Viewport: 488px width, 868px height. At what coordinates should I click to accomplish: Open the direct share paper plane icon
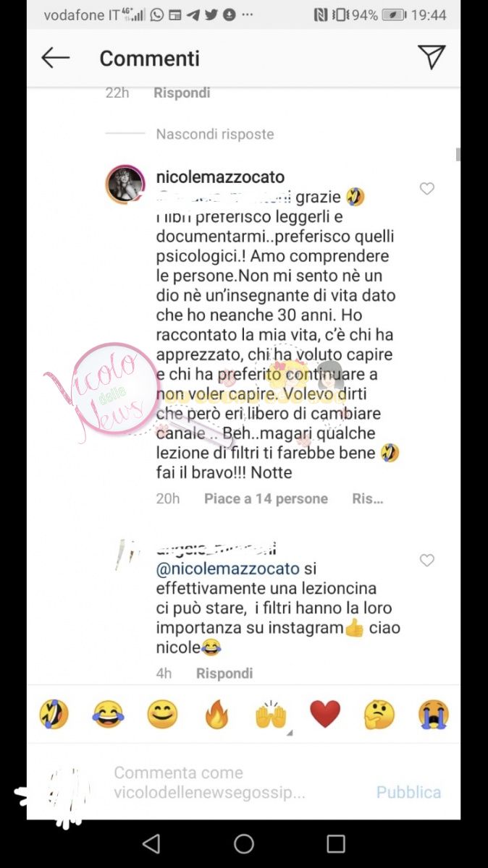pyautogui.click(x=432, y=57)
